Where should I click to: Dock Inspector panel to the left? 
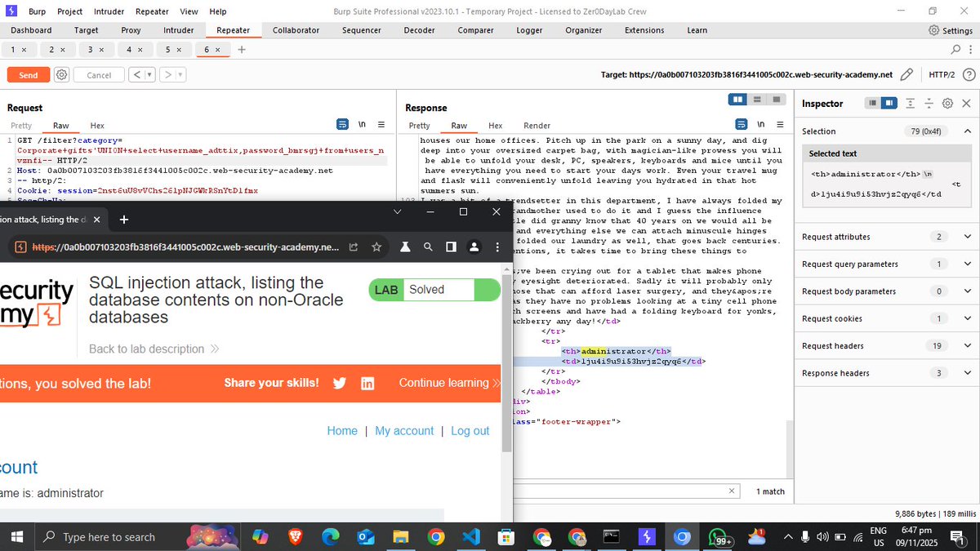[872, 104]
